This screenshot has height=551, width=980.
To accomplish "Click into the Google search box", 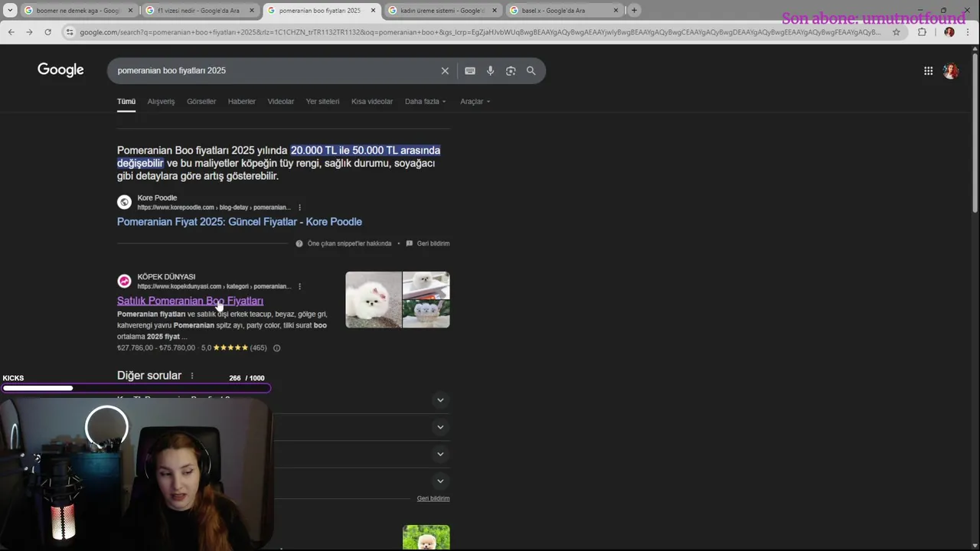I will click(x=276, y=70).
